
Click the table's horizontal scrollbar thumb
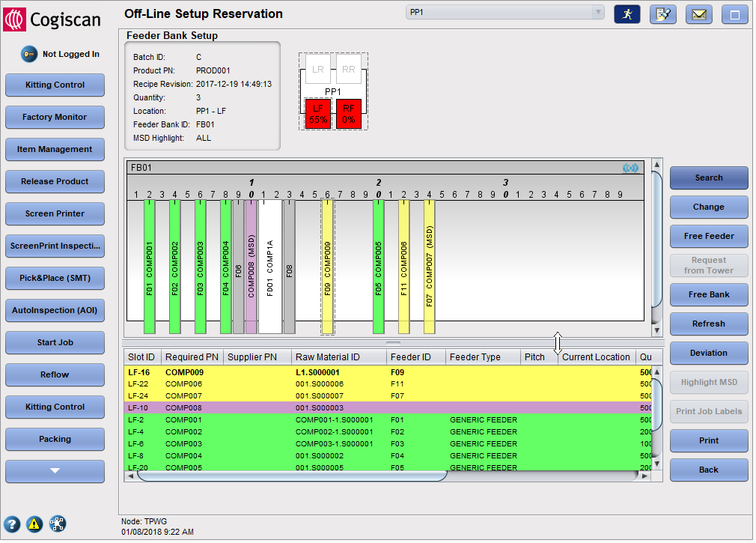[292, 476]
